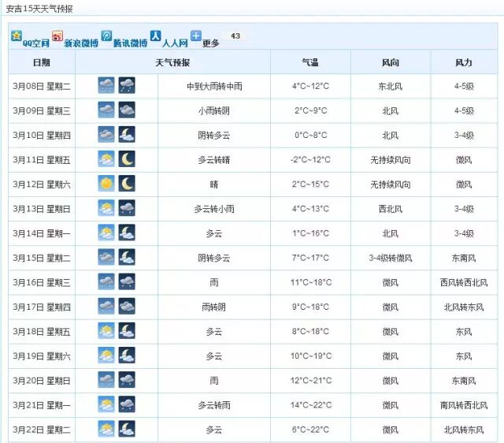Viewport: 504px width, 443px height.
Task: Click the 风向 column header
Action: click(x=391, y=62)
